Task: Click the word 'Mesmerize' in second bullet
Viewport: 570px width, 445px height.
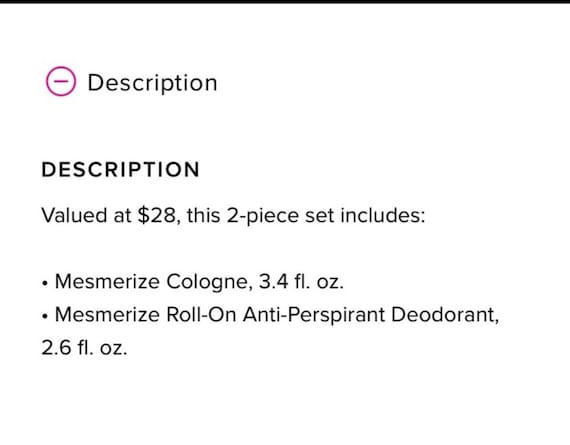Action: click(x=107, y=314)
